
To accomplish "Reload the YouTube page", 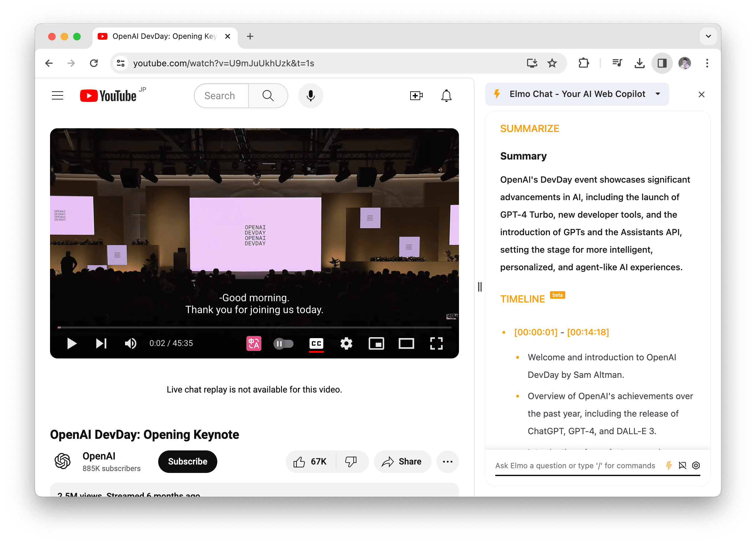I will coord(94,63).
